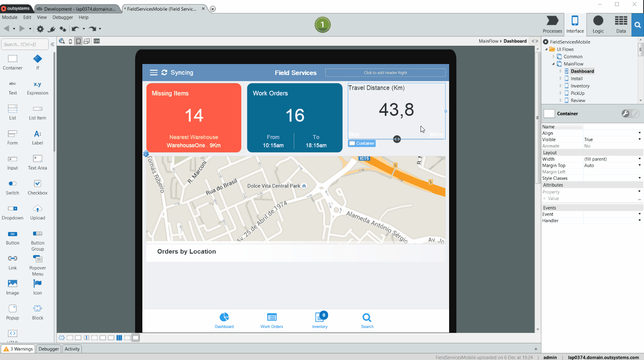Image resolution: width=644 pixels, height=360 pixels.
Task: Click the Search (Ctrl+E) input field
Action: tap(25, 44)
